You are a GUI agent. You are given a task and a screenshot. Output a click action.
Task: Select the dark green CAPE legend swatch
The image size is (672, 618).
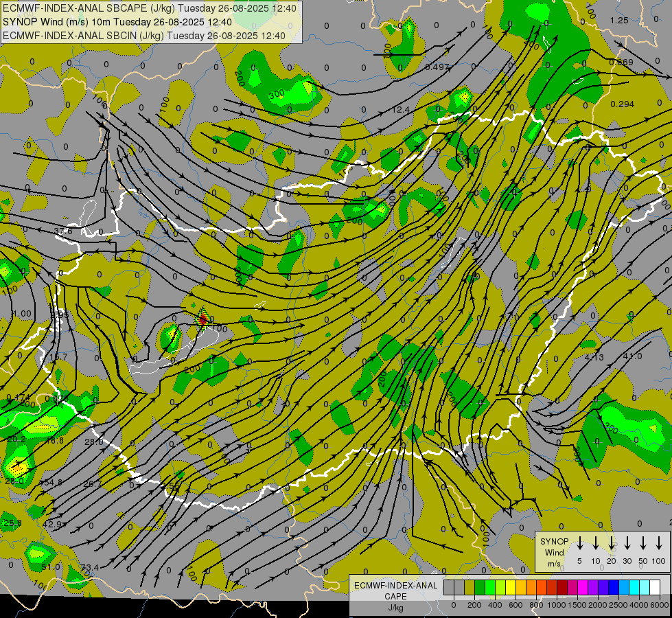tap(480, 588)
